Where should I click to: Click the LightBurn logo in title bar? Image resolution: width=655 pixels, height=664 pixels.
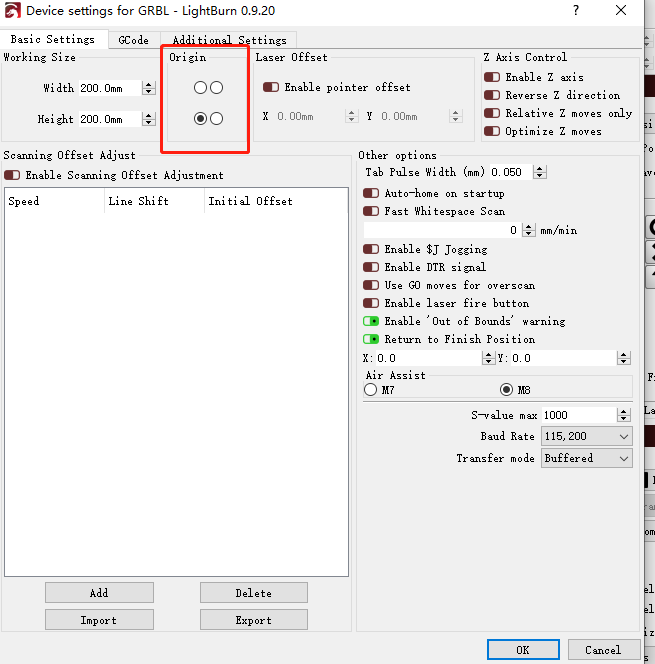(x=12, y=11)
